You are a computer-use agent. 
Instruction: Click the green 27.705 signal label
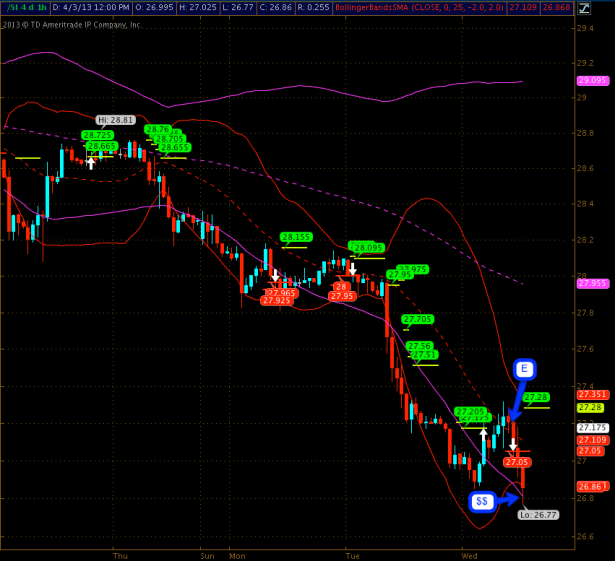(x=418, y=320)
